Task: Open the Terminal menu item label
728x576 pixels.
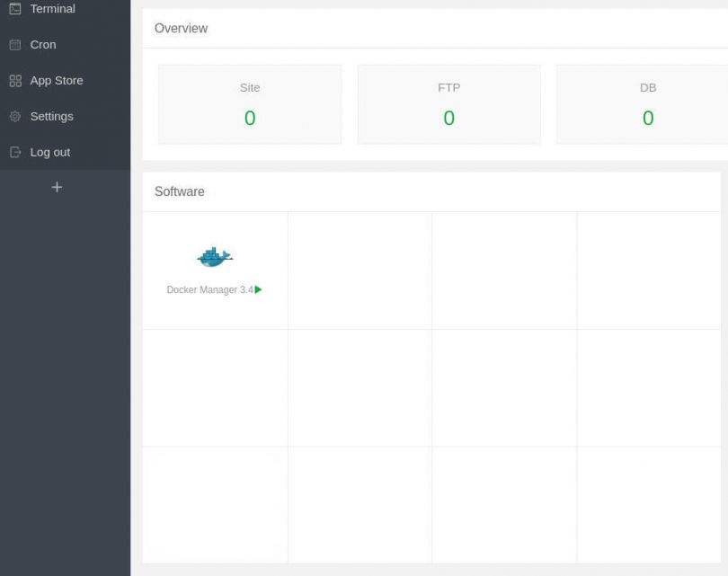Action: point(52,9)
